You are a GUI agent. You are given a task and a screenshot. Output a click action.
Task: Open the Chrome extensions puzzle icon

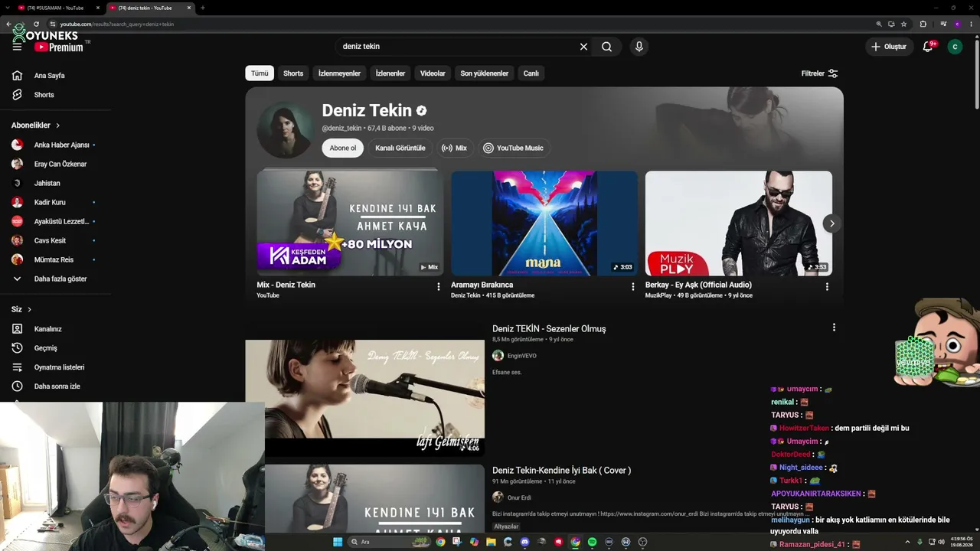pos(923,24)
